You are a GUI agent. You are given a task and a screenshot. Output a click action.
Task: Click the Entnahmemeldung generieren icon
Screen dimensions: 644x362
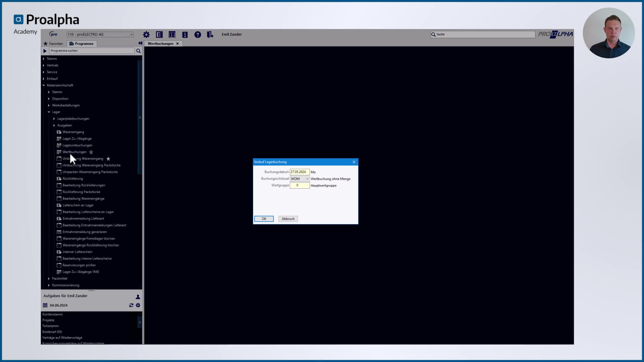[59, 232]
